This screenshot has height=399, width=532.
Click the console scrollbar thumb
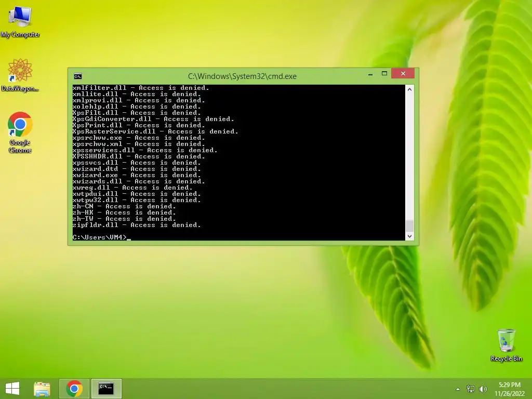click(x=409, y=225)
